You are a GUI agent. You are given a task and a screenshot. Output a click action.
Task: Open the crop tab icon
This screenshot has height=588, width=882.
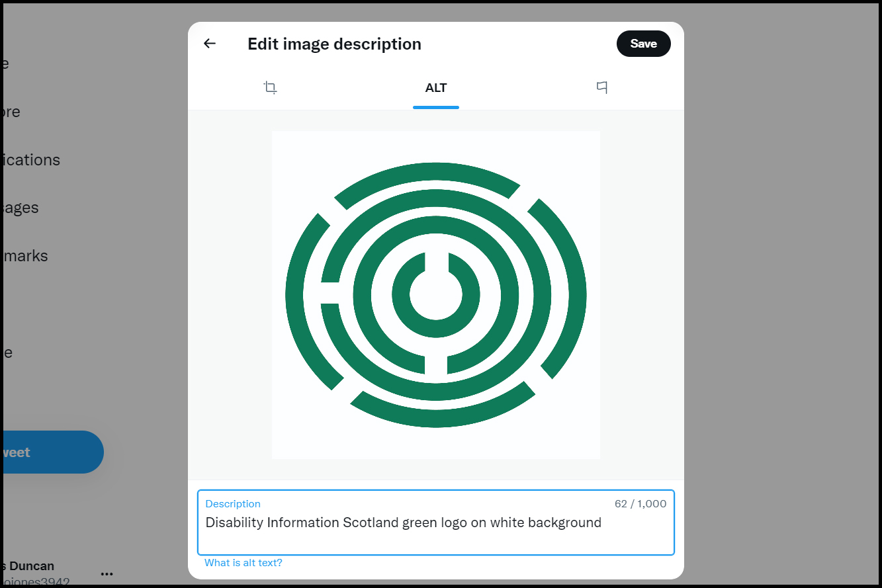270,87
